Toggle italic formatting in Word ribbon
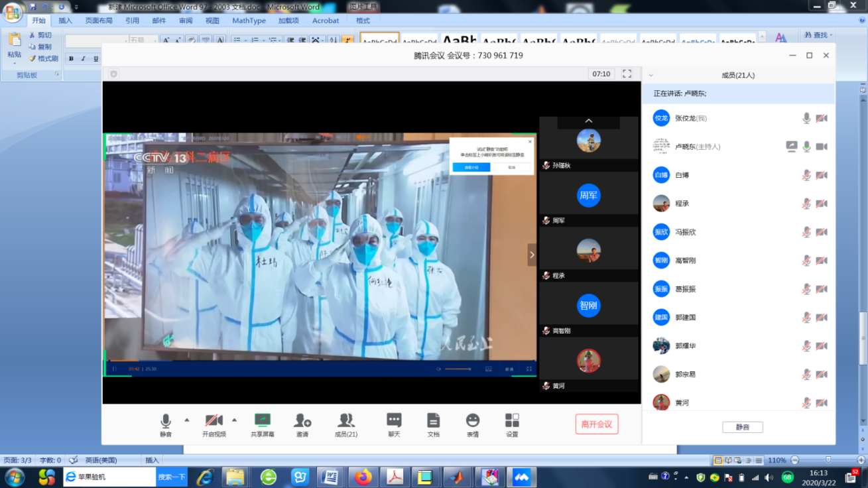Screen dimensions: 868x488 [83, 58]
